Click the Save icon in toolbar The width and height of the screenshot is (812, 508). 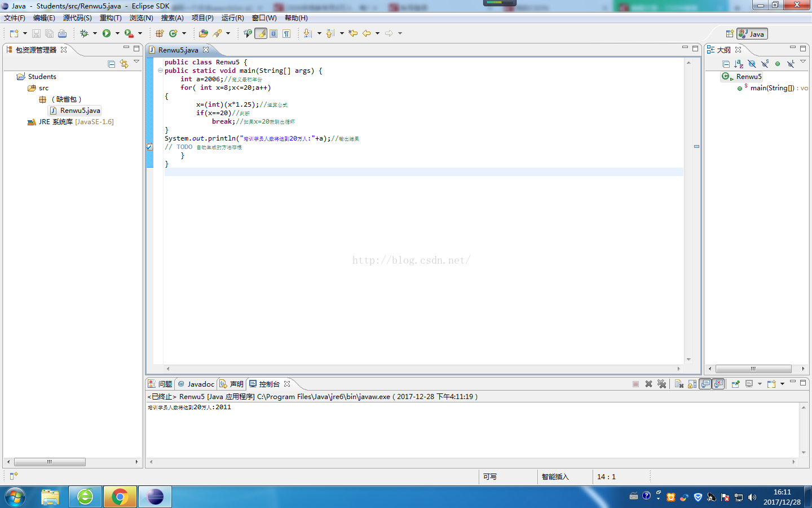36,33
